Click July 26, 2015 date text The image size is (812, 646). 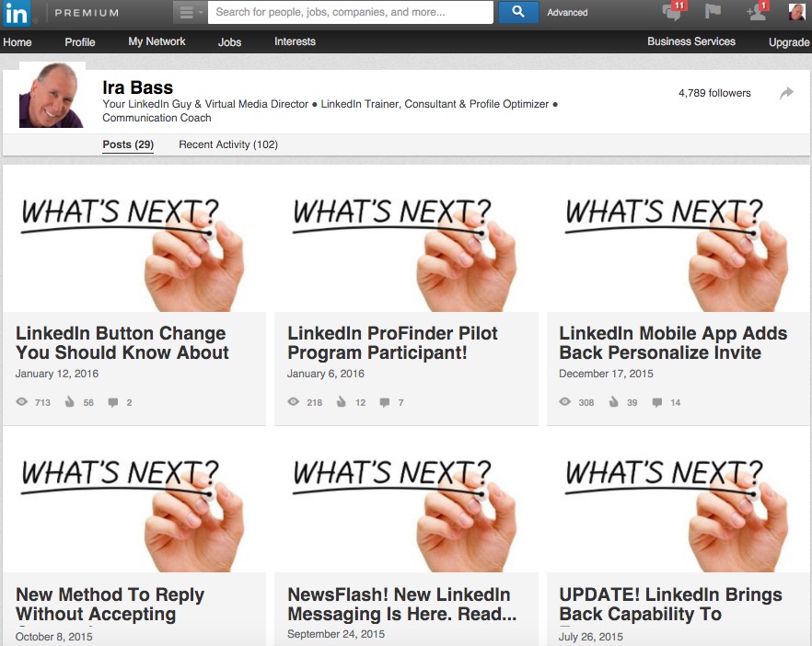590,637
